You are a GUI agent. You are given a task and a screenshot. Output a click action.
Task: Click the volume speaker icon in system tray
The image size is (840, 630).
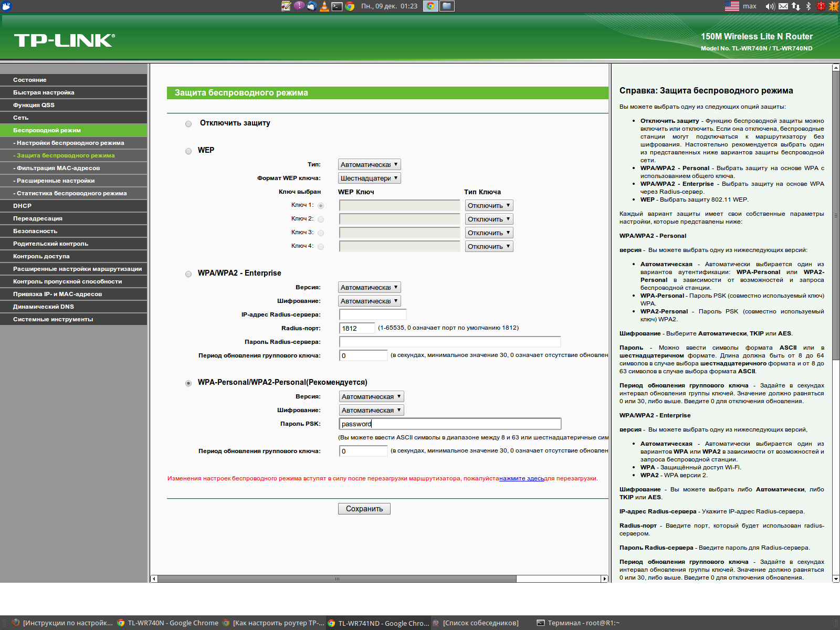point(770,6)
